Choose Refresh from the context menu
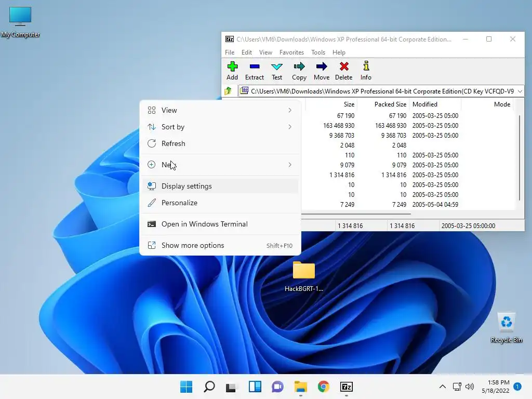This screenshot has height=399, width=532. tap(220, 143)
